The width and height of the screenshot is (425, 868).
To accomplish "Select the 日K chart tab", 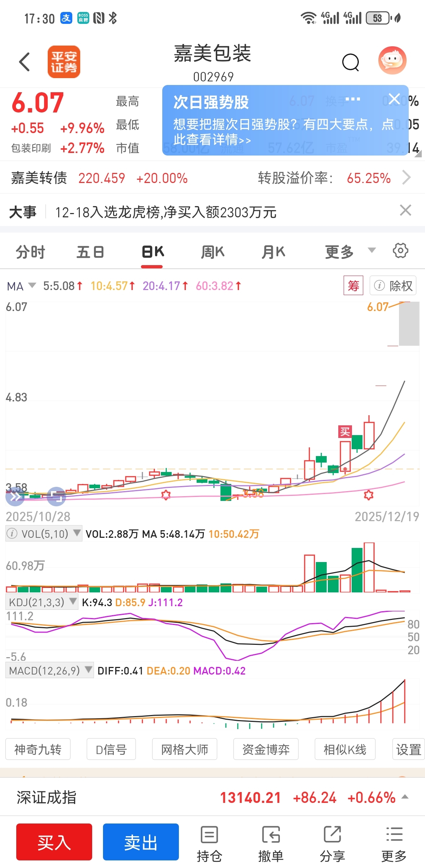I will 153,252.
